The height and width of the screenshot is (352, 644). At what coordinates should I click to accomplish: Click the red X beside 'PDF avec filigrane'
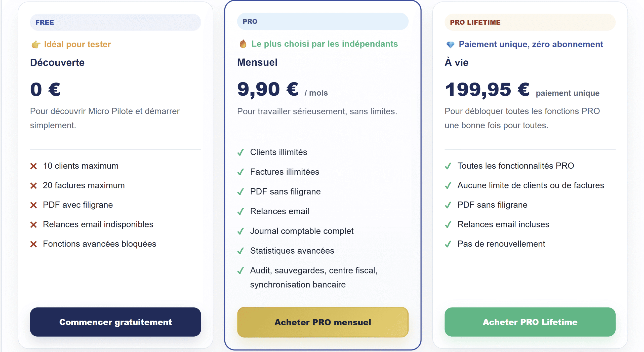click(33, 205)
